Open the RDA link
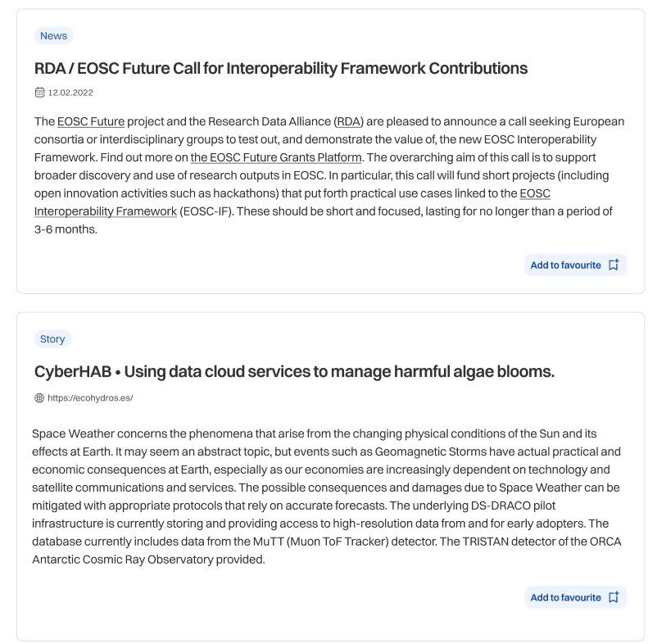This screenshot has height=644, width=657. pyautogui.click(x=350, y=120)
